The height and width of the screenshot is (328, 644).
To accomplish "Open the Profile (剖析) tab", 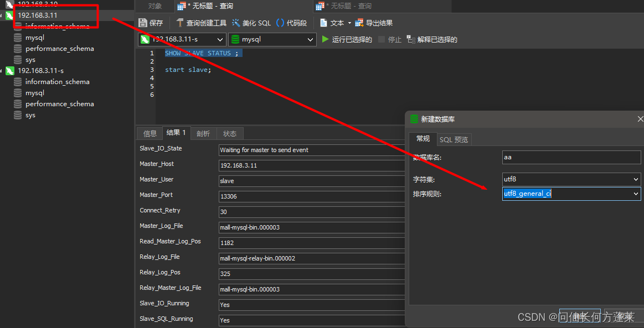I will (x=203, y=133).
